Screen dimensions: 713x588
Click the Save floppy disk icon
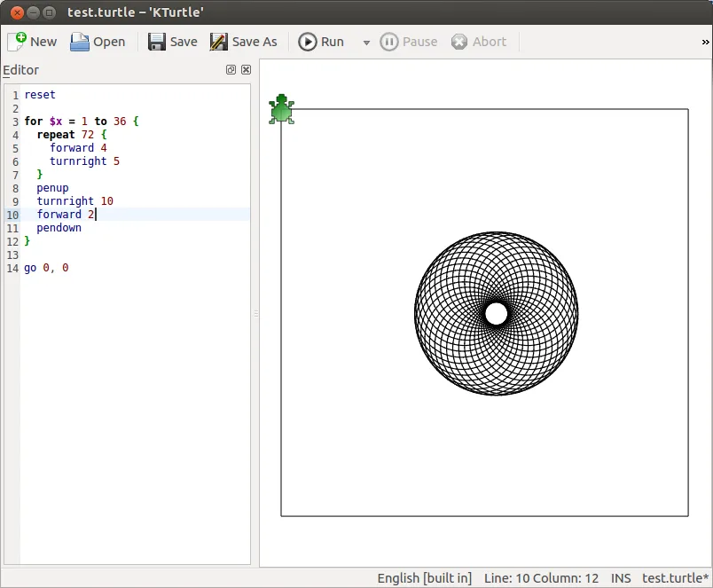point(157,42)
